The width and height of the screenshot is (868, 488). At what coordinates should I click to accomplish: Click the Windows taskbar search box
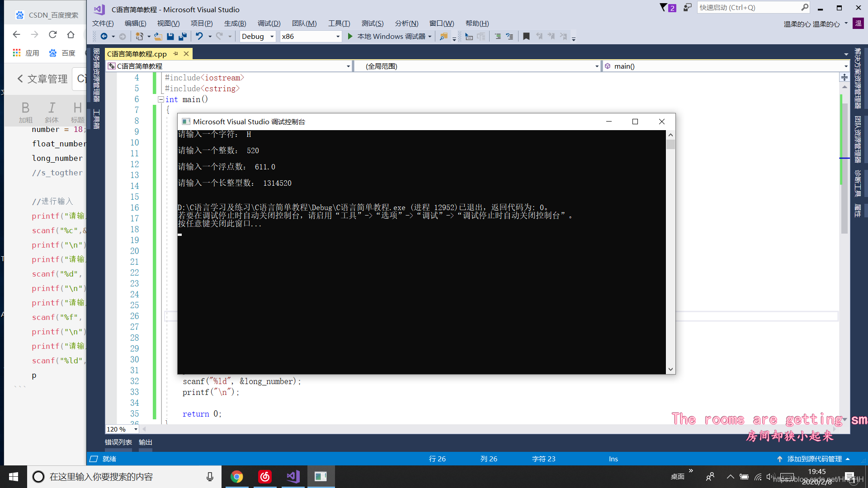pos(124,477)
